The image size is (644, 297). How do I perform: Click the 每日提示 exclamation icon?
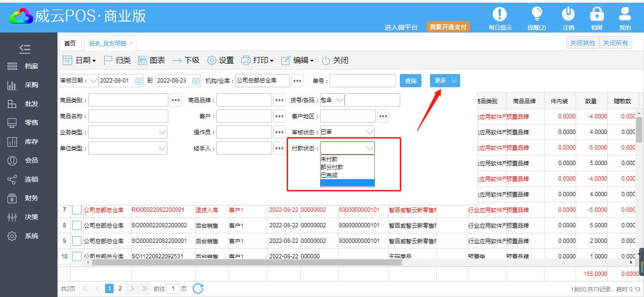coord(499,14)
